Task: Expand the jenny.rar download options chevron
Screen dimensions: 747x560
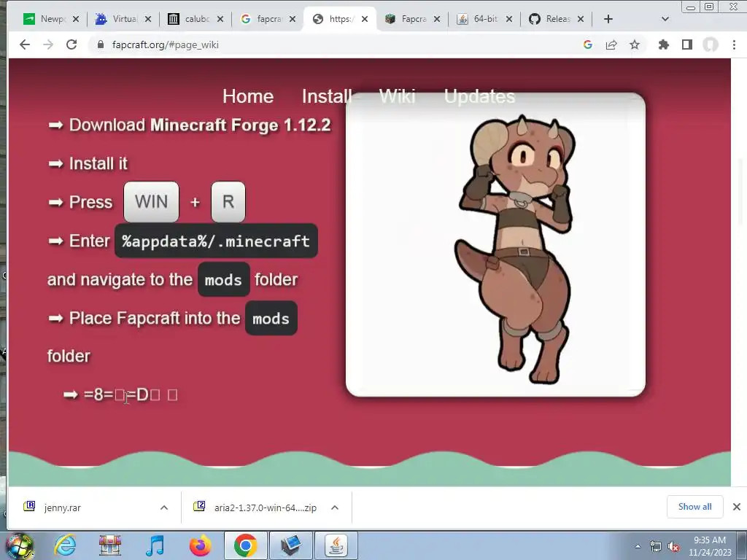Action: (x=164, y=507)
